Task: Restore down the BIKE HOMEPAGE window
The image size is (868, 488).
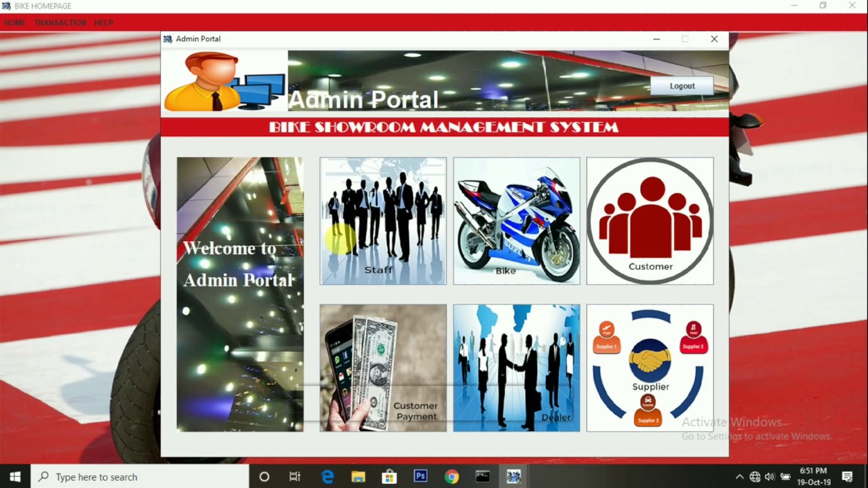Action: 823,5
